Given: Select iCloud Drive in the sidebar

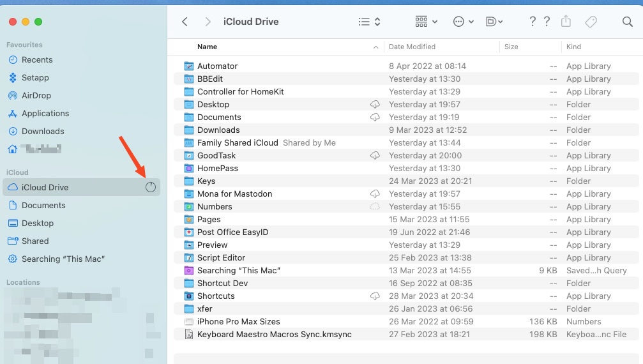Looking at the screenshot, I should click(x=81, y=187).
